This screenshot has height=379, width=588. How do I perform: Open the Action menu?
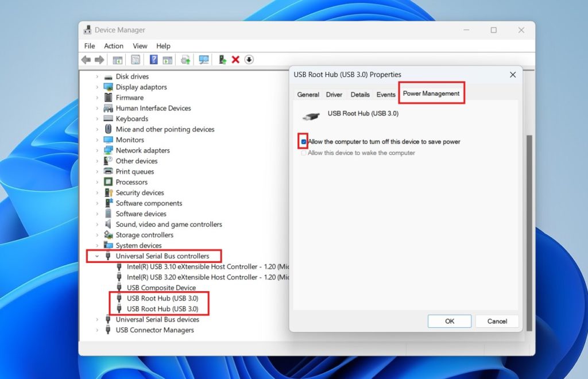[x=113, y=46]
